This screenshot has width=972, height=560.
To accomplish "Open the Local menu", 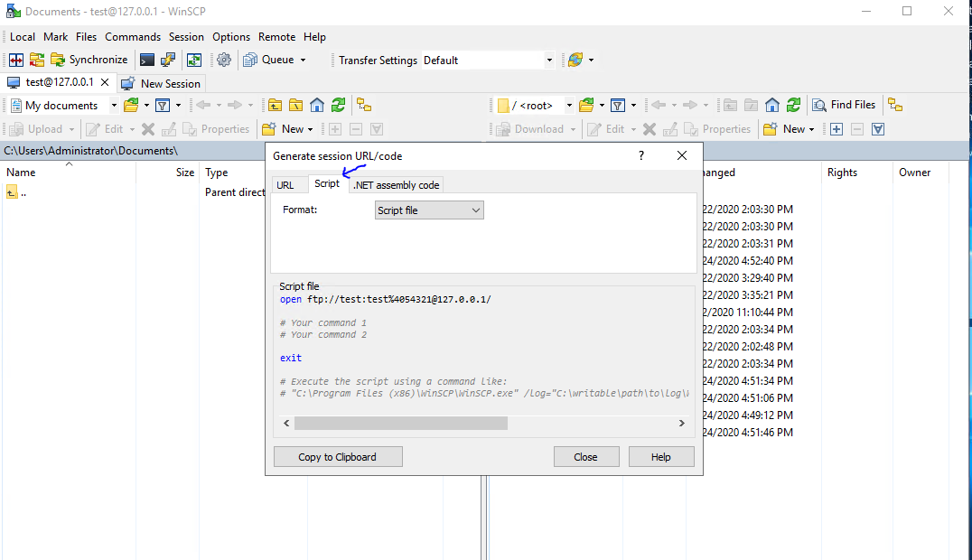I will click(23, 37).
